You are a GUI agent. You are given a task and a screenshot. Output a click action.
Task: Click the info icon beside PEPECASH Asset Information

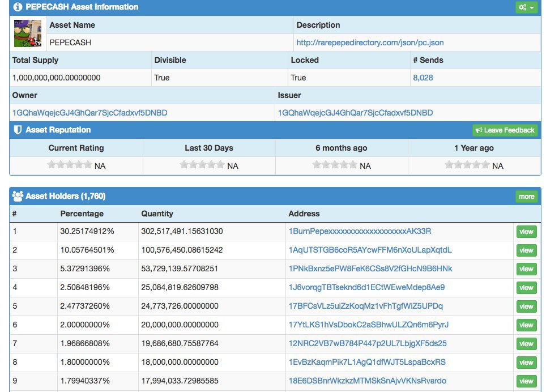(18, 7)
